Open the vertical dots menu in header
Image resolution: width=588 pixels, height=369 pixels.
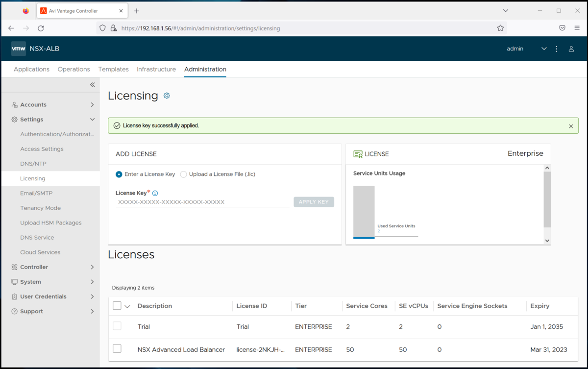tap(557, 49)
